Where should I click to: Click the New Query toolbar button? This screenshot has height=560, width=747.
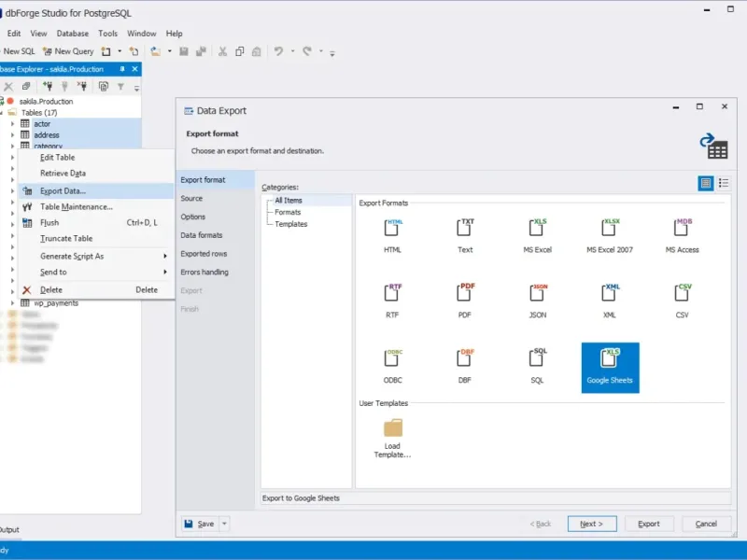[68, 51]
